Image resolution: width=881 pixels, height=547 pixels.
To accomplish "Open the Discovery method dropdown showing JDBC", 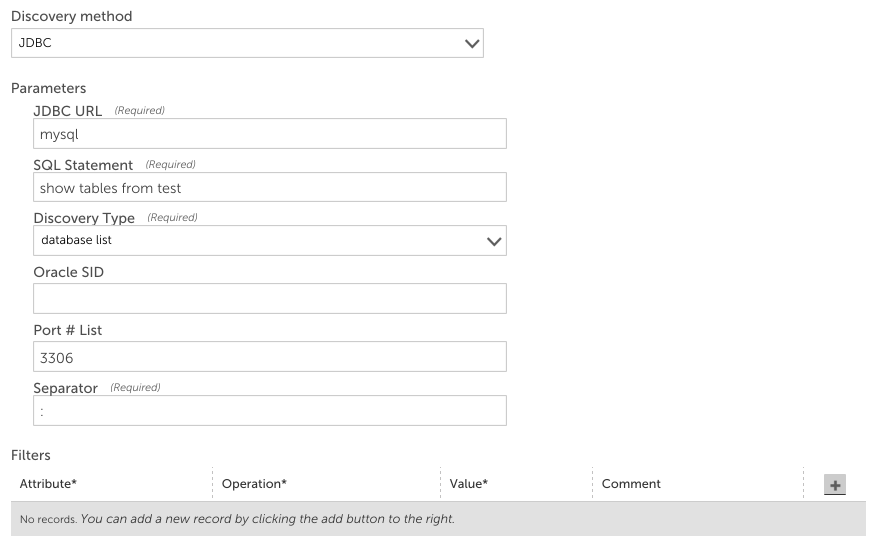I will pyautogui.click(x=247, y=44).
